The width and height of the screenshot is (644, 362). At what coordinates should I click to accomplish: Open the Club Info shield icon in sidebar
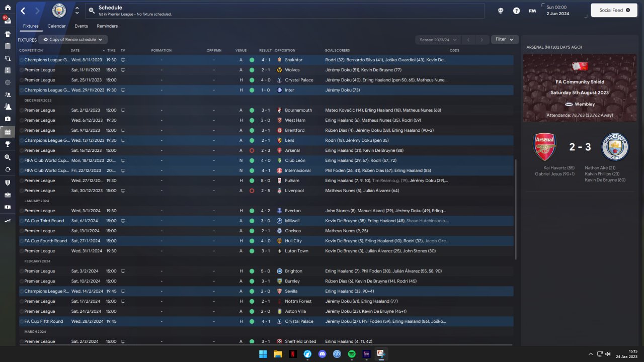8,183
